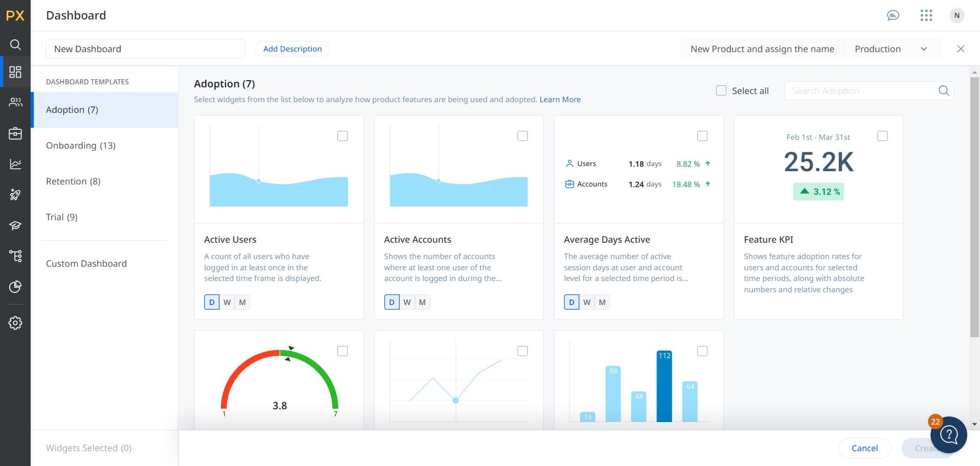Select the Analytics chart icon in sidebar
The height and width of the screenshot is (466, 980).
point(15,164)
